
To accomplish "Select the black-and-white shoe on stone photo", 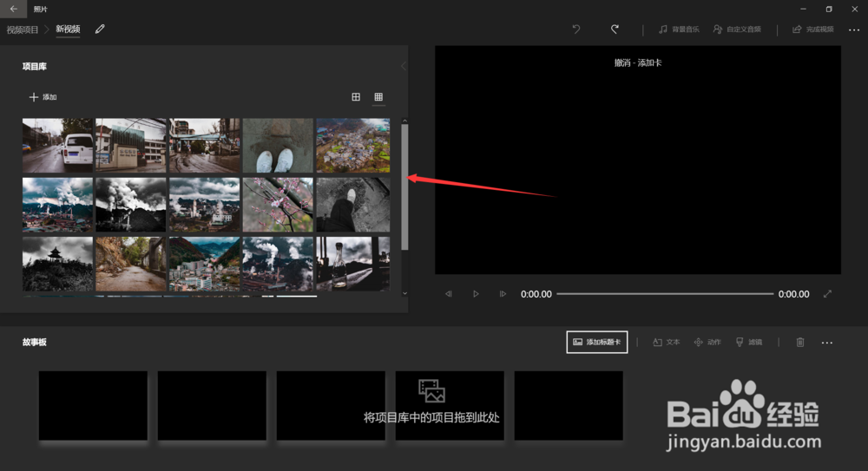I will [x=353, y=204].
